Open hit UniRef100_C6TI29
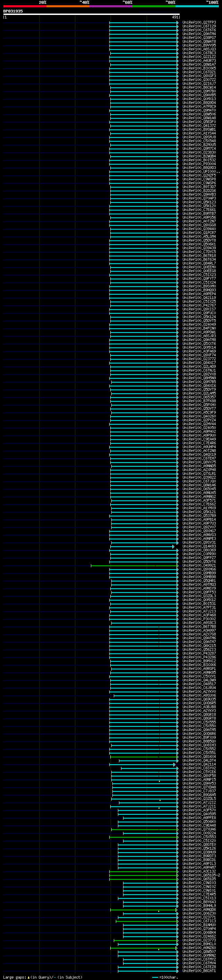The image size is (222, 980). click(199, 26)
